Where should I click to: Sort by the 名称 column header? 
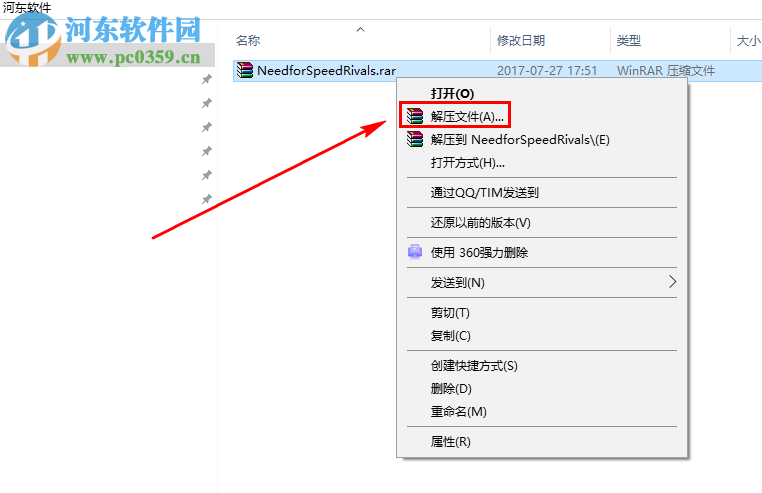click(248, 40)
